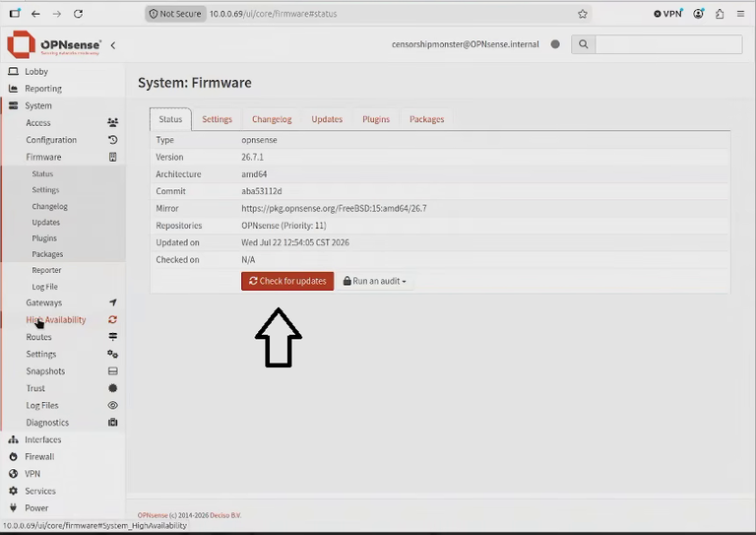Switch to the Status tab
Image resolution: width=756 pixels, height=535 pixels.
point(170,119)
